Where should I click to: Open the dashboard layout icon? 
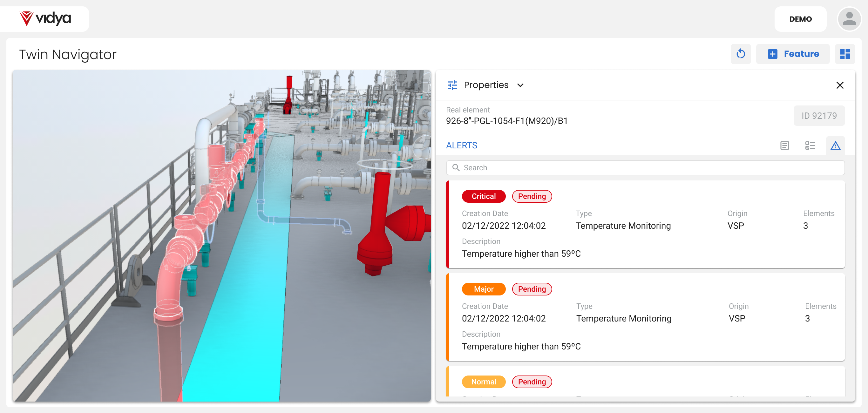pyautogui.click(x=845, y=54)
